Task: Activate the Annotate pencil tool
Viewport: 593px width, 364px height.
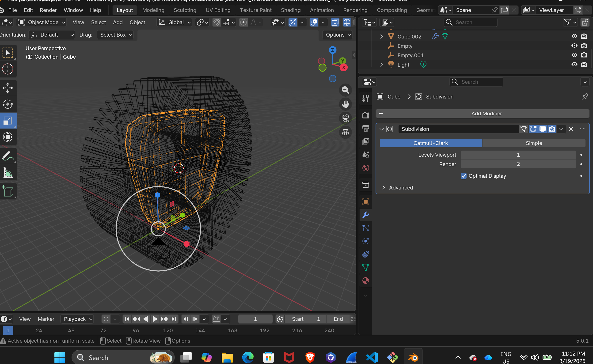Action: (8, 156)
